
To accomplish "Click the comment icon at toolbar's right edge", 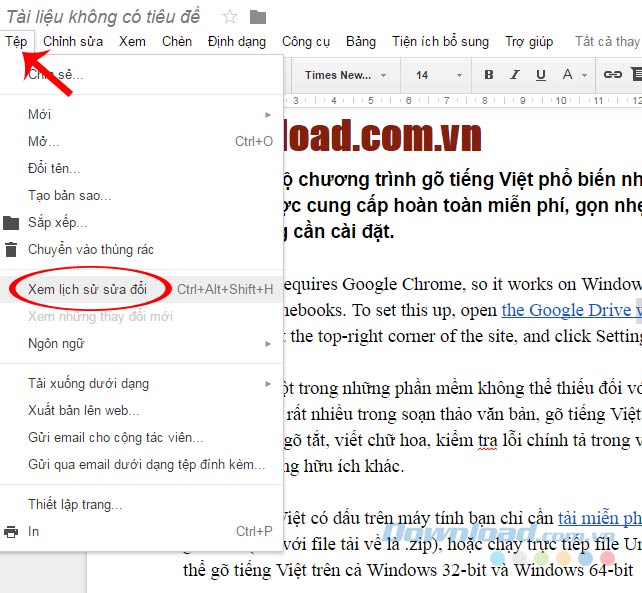I will coord(637,75).
